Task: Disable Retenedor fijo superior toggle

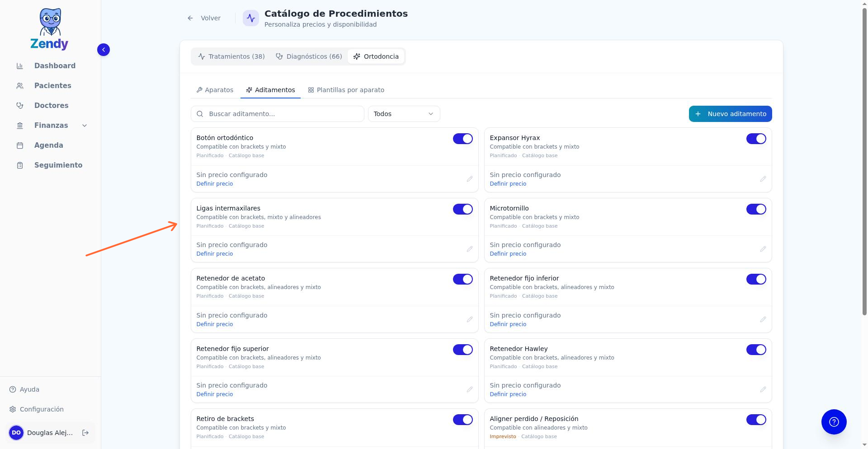Action: coord(463,350)
